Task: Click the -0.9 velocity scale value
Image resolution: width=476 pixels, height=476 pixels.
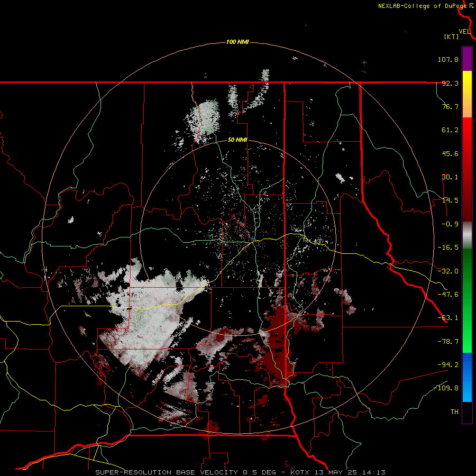Action: pos(450,224)
